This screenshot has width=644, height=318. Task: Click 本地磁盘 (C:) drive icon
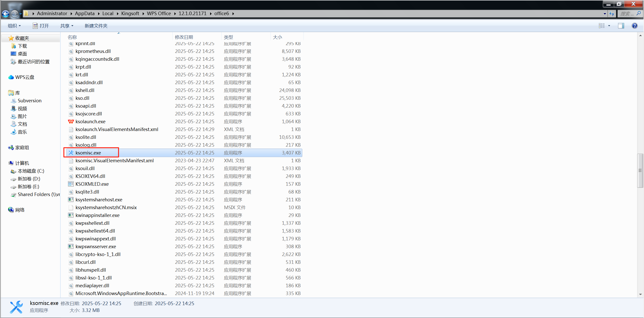[x=13, y=171]
